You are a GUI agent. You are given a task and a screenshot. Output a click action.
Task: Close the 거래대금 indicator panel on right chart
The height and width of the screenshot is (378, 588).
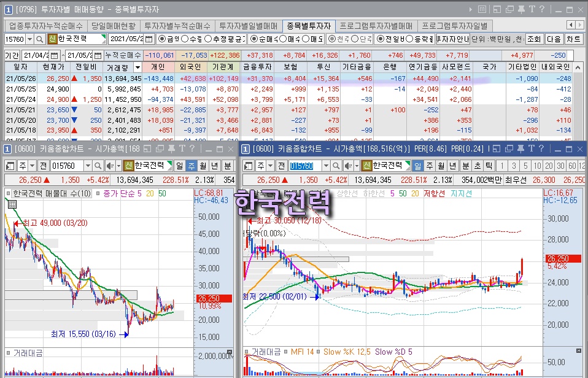coord(578,350)
